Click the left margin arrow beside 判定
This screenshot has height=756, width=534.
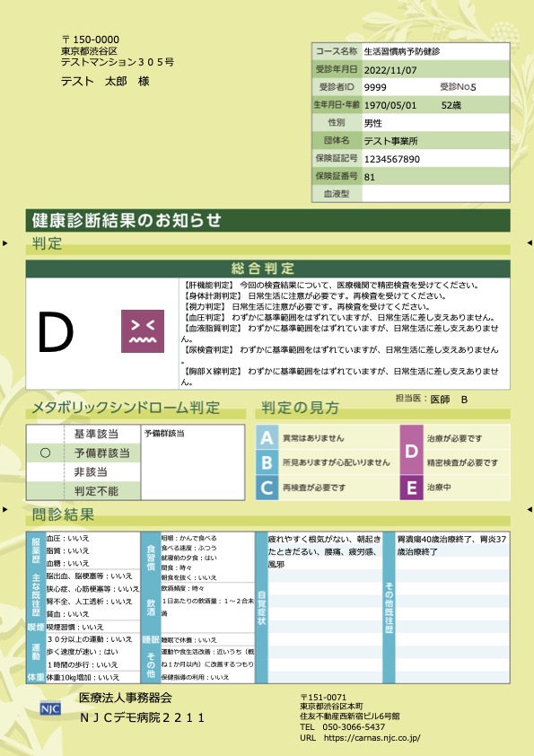click(4, 243)
